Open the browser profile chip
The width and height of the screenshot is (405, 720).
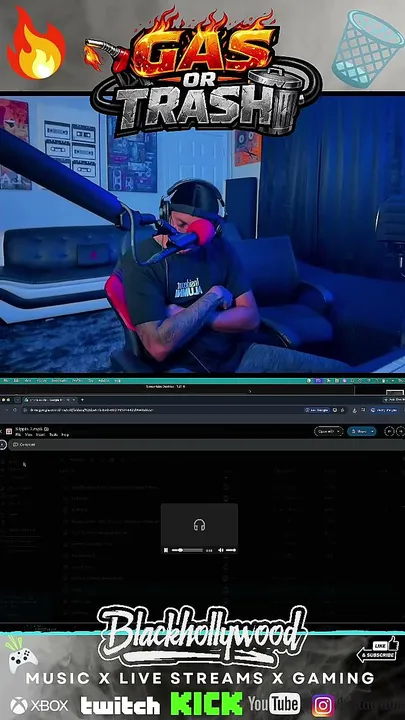384,410
